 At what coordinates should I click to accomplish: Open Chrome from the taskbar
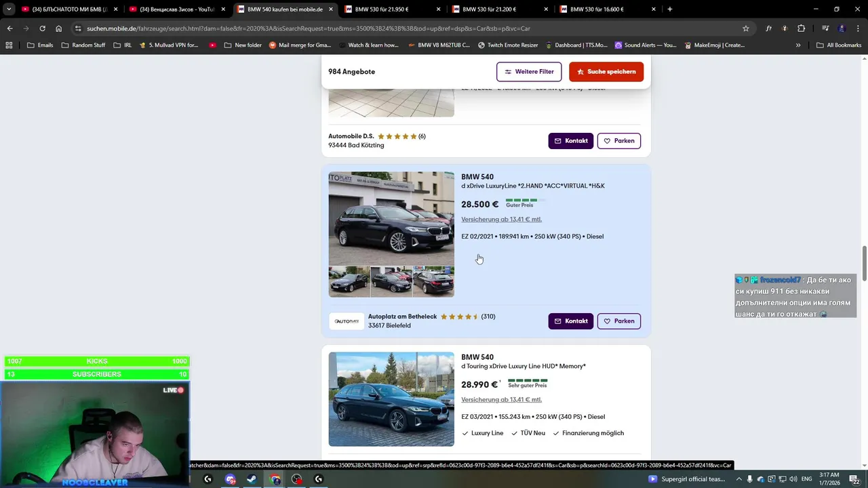click(x=275, y=479)
